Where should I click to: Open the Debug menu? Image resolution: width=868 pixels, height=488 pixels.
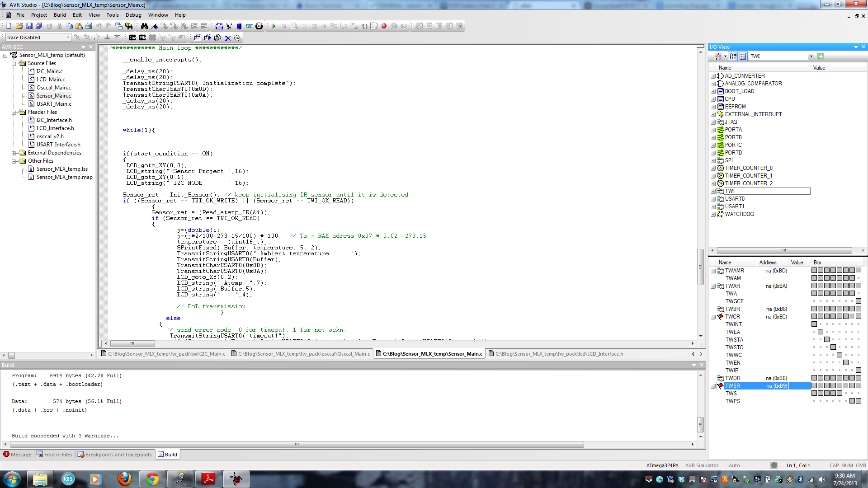coord(133,15)
